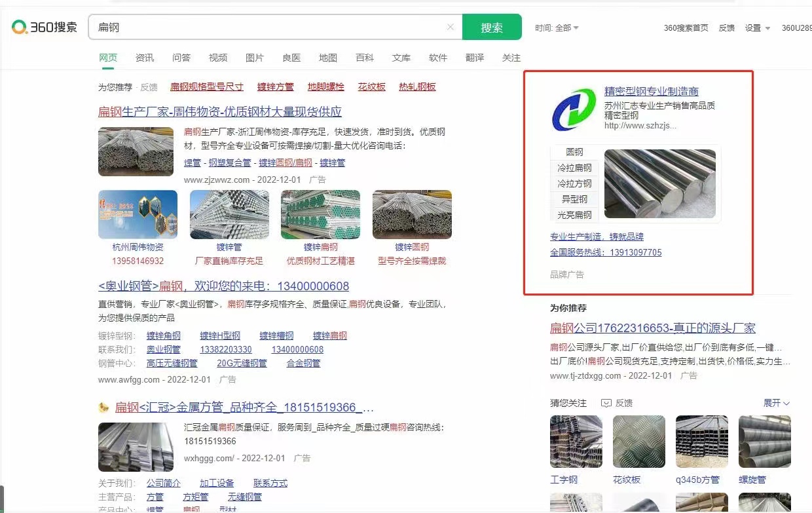Click the q345b方管 caption link
812x513 pixels.
click(697, 480)
